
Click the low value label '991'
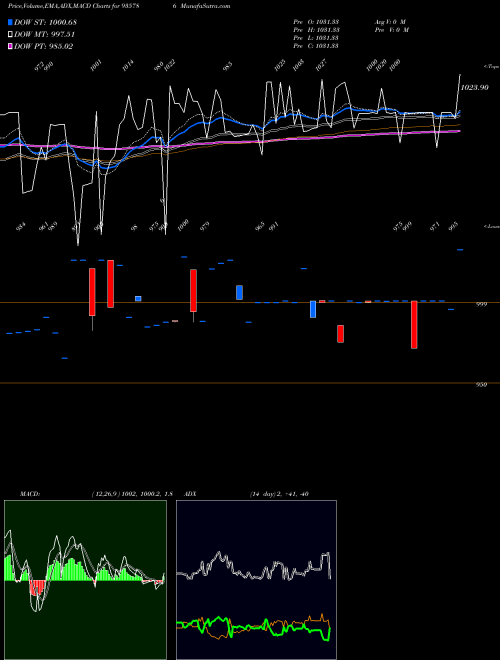coord(274,227)
